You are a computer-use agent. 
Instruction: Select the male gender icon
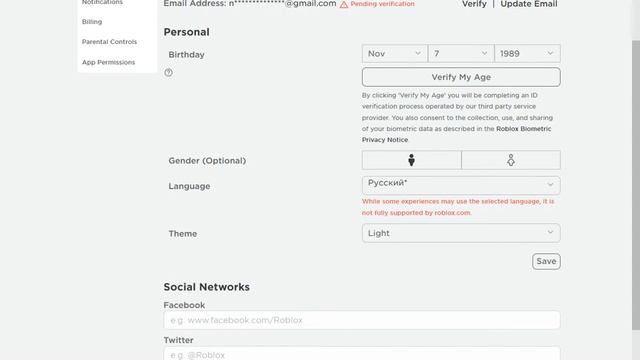click(x=411, y=160)
